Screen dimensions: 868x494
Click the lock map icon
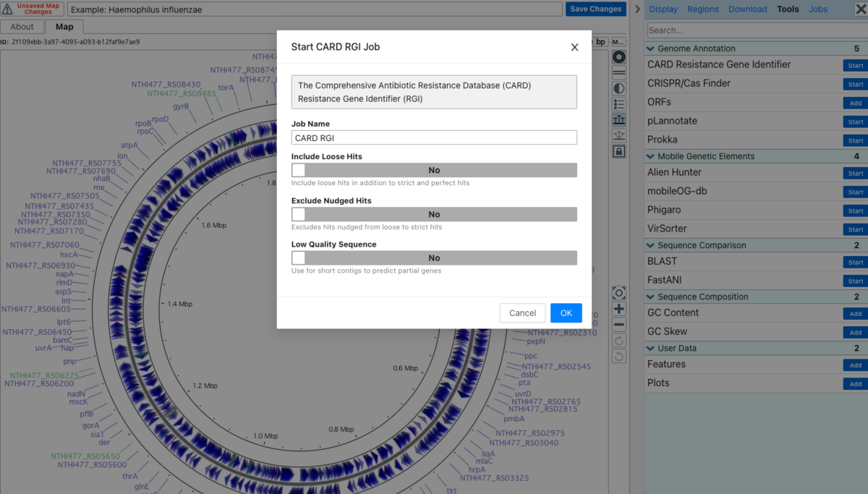coord(618,152)
